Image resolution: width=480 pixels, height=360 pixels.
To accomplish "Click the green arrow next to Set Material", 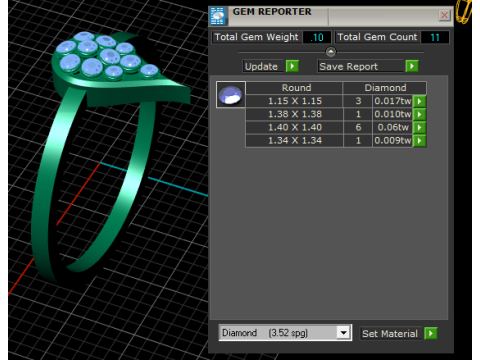I will 431,333.
